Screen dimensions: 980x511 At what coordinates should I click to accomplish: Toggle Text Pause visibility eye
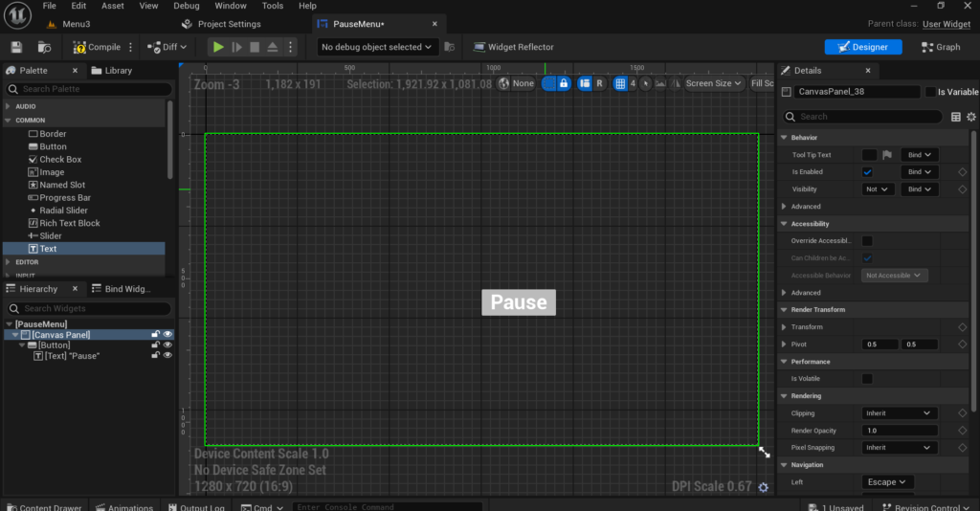167,355
